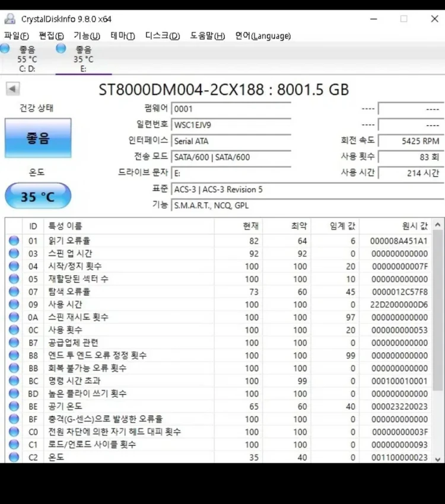Click the 좋음 health status button
This screenshot has width=445, height=504.
pyautogui.click(x=38, y=138)
